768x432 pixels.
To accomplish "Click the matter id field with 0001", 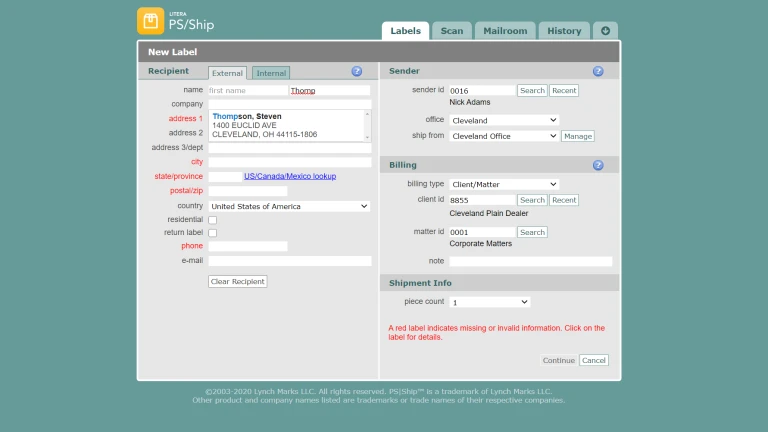I will pyautogui.click(x=482, y=232).
